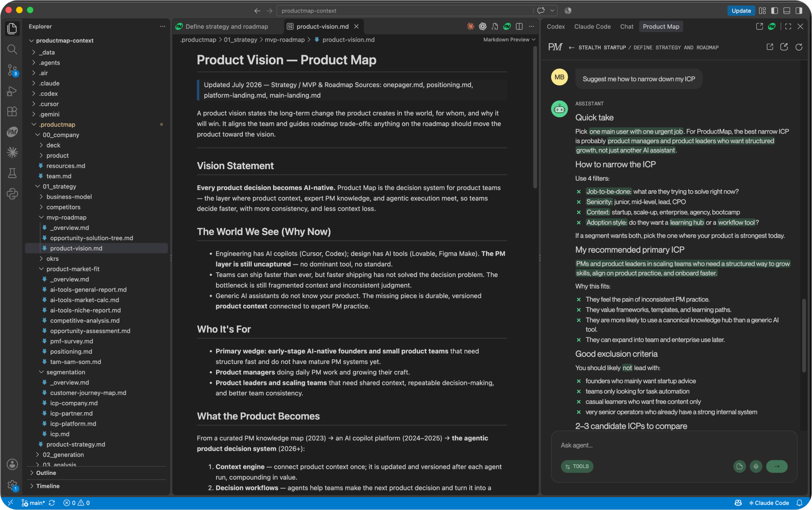Expand the Timeline section

(x=47, y=486)
